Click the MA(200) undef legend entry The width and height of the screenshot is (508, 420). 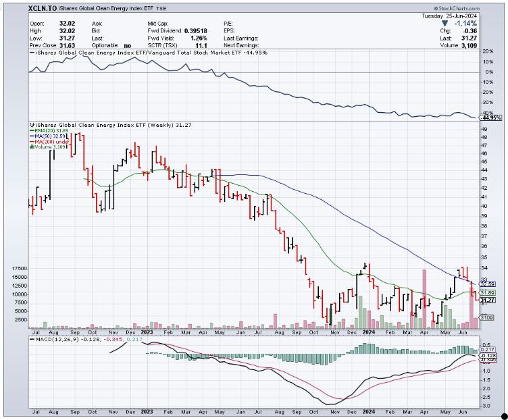[49, 142]
